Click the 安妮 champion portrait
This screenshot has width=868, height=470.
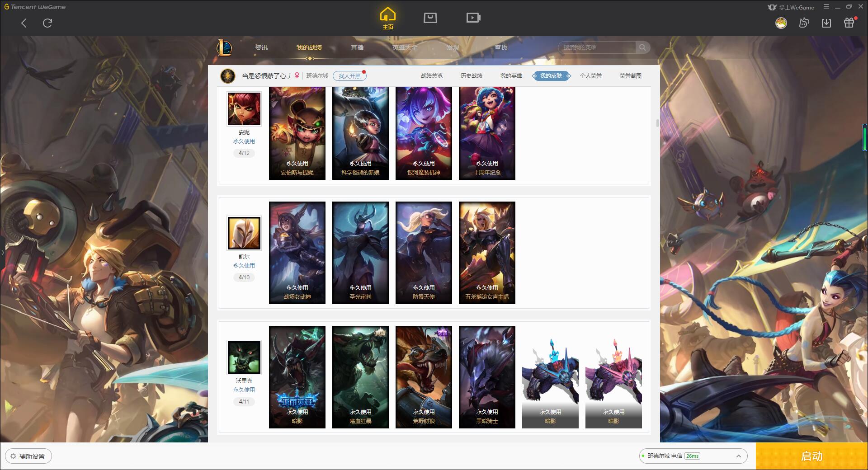coord(244,109)
